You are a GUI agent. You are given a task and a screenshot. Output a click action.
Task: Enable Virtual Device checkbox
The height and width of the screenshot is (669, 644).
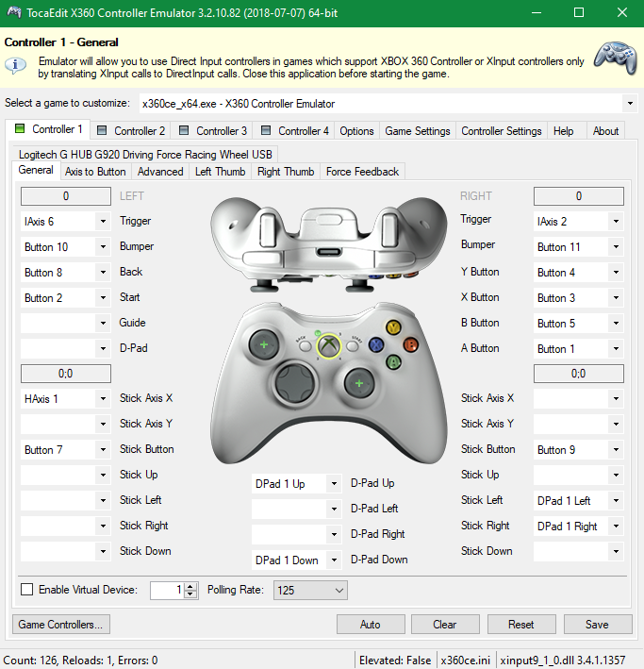26,590
